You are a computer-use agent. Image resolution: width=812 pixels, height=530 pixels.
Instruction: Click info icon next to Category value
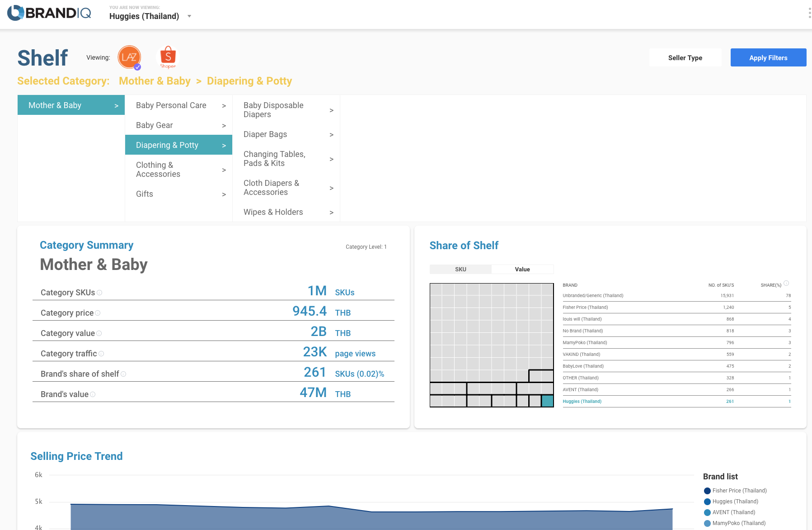[x=99, y=333]
